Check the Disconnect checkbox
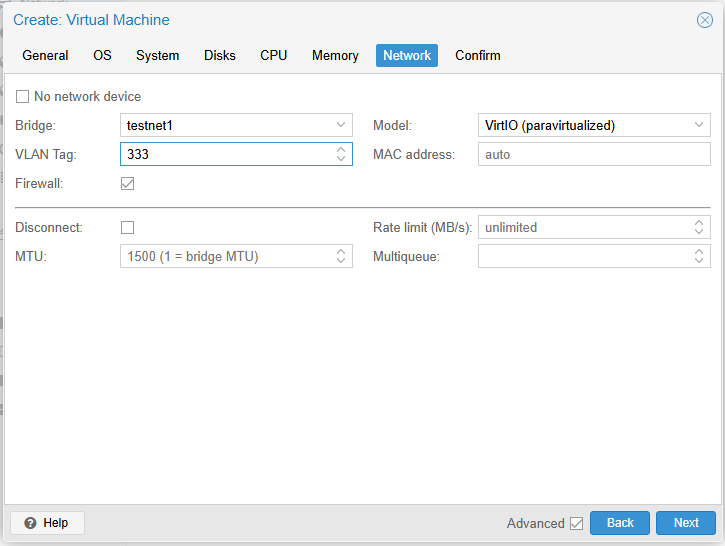The height and width of the screenshot is (546, 725). tap(127, 227)
